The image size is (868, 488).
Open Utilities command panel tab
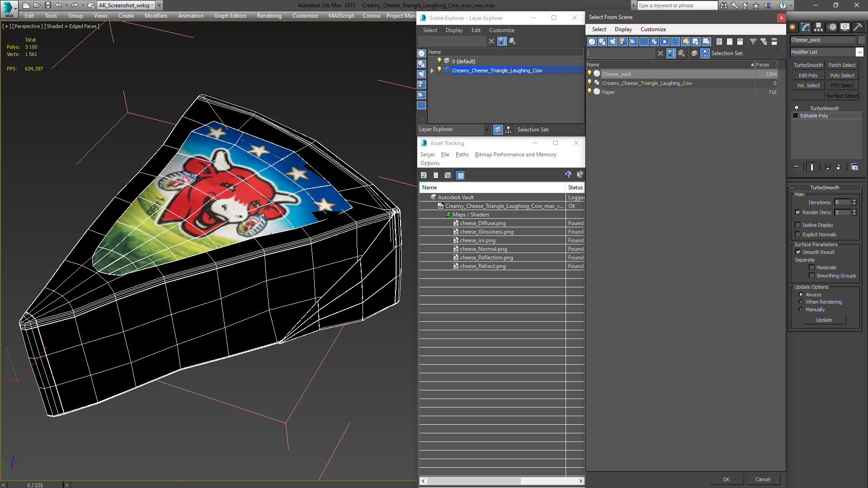858,27
